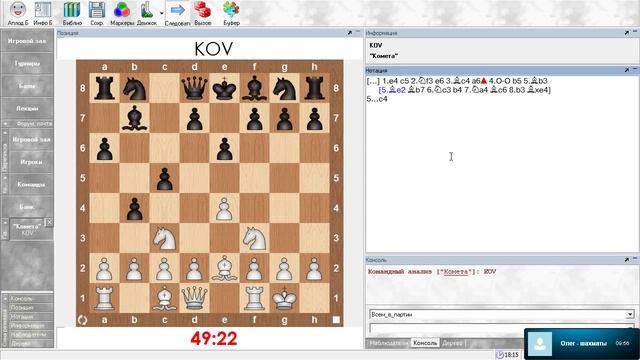Click the 'Вызов' red dice icon
The width and height of the screenshot is (640, 360).
[x=202, y=13]
